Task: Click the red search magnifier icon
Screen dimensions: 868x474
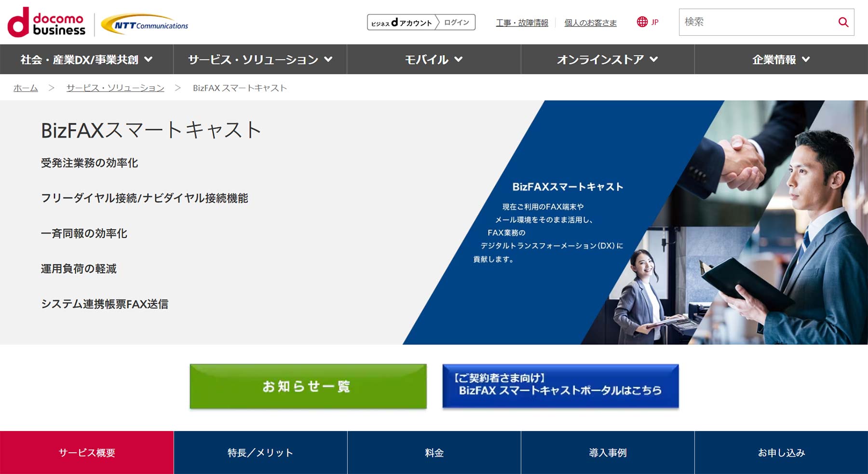Action: point(843,22)
